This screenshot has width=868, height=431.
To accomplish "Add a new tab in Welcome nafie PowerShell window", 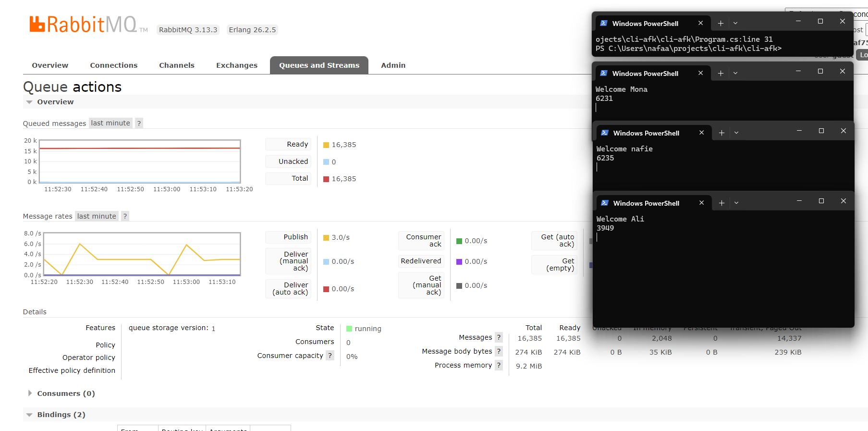I will 721,133.
